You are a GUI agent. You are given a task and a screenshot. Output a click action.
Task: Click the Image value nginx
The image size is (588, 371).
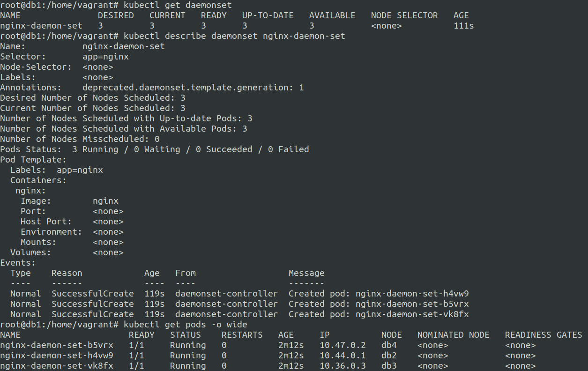coord(105,201)
